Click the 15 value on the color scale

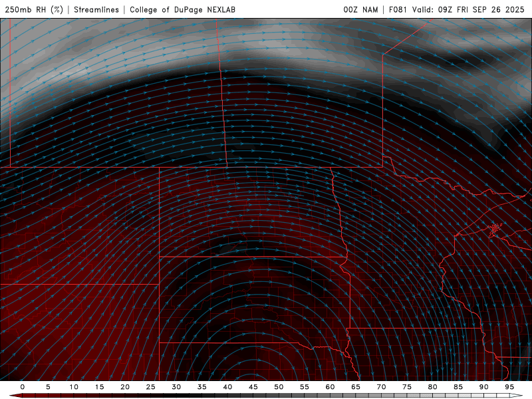coord(99,387)
